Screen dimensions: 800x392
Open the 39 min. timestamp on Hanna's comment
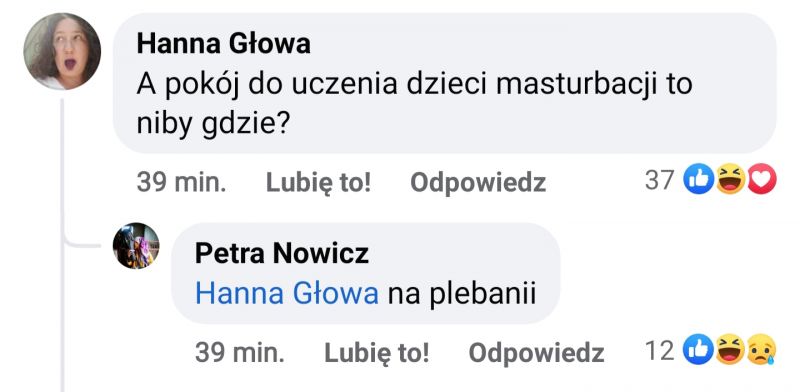pos(181,182)
